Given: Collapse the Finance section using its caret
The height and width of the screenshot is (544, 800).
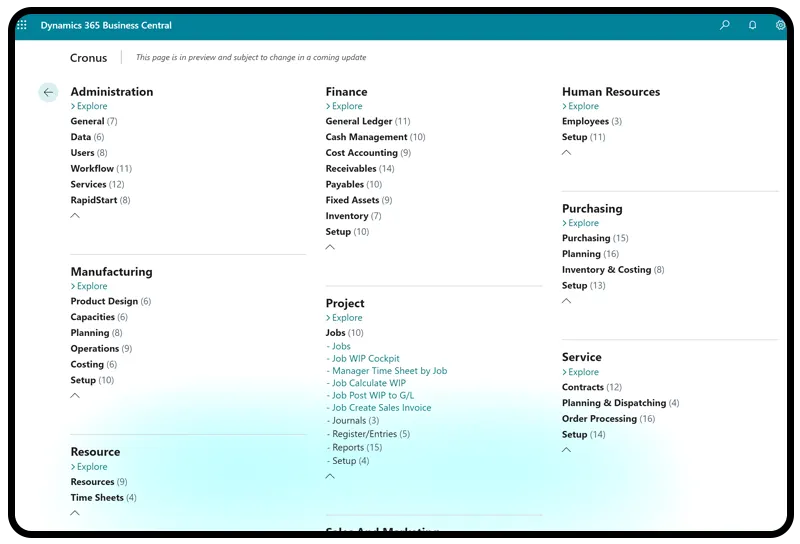Looking at the screenshot, I should (330, 247).
